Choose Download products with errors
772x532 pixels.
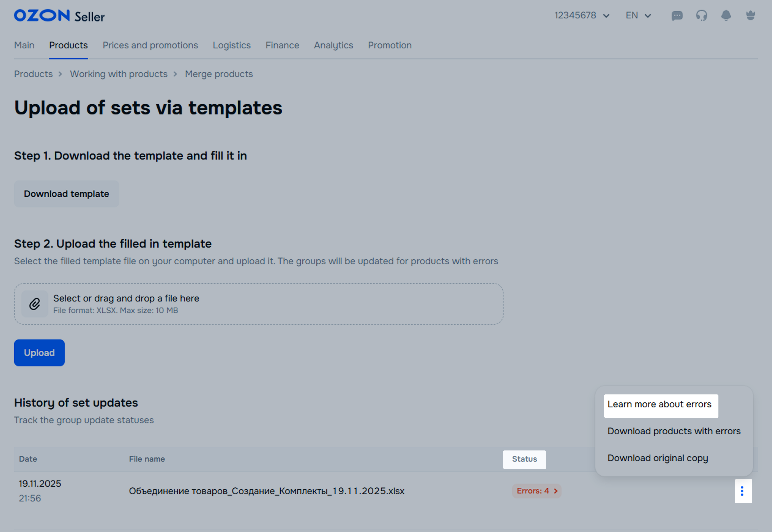click(674, 431)
